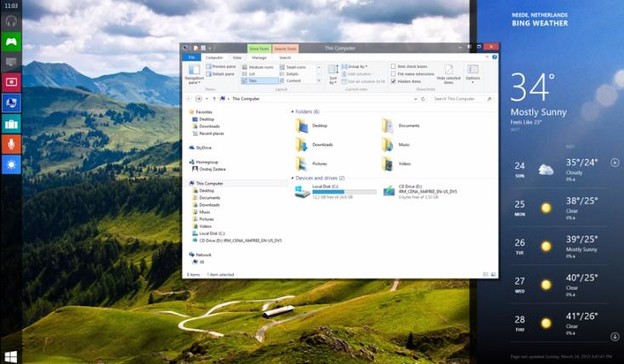Switch layout to List view
The width and height of the screenshot is (624, 364).
click(249, 74)
